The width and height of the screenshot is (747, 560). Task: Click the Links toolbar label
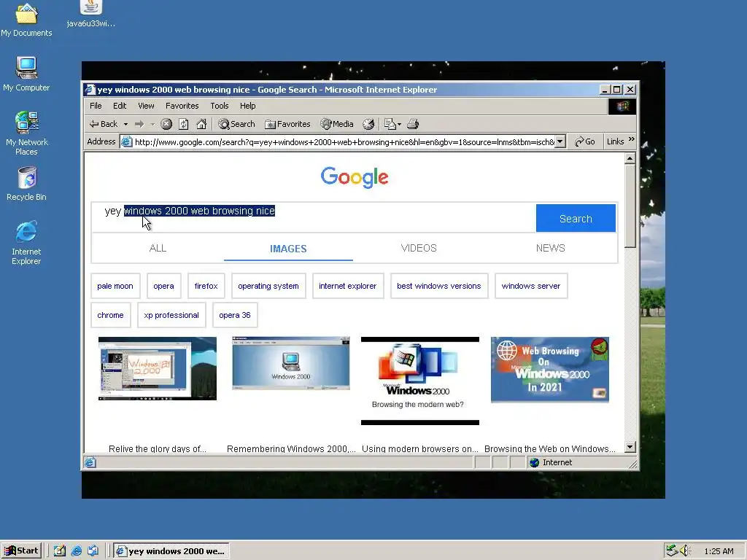(615, 141)
